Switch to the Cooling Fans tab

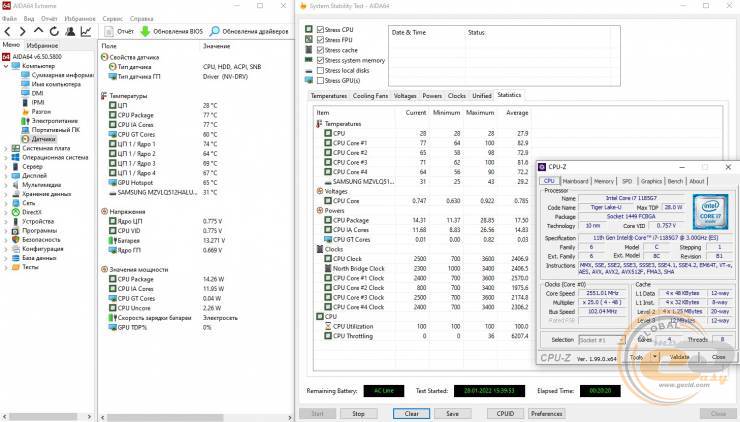tap(370, 96)
